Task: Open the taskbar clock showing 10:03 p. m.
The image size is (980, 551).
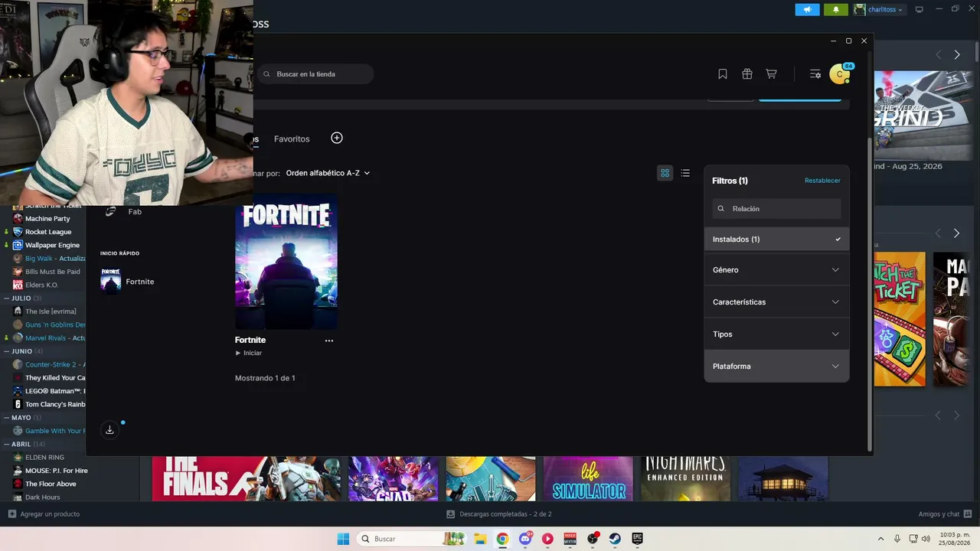Action: (x=954, y=539)
